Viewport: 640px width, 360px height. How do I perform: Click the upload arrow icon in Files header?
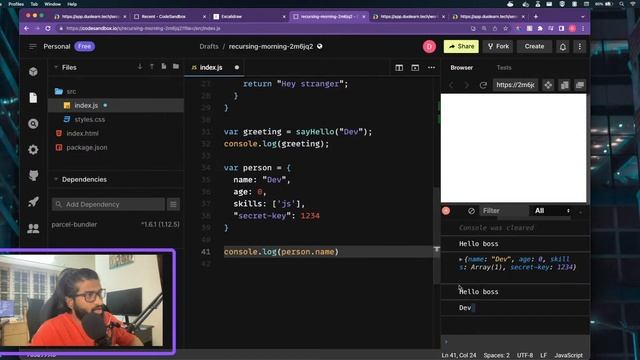[152, 67]
